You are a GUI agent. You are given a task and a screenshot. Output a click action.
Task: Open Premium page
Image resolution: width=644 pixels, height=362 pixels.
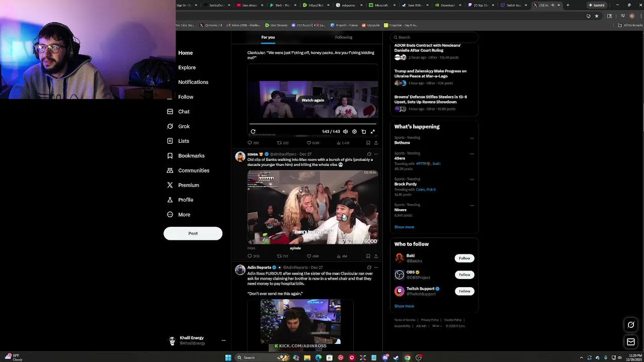click(x=188, y=185)
